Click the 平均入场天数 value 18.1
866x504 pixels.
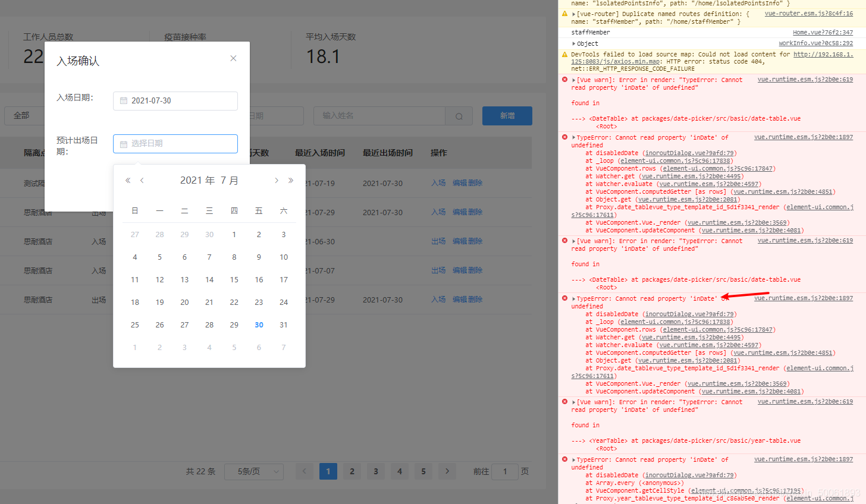click(323, 56)
